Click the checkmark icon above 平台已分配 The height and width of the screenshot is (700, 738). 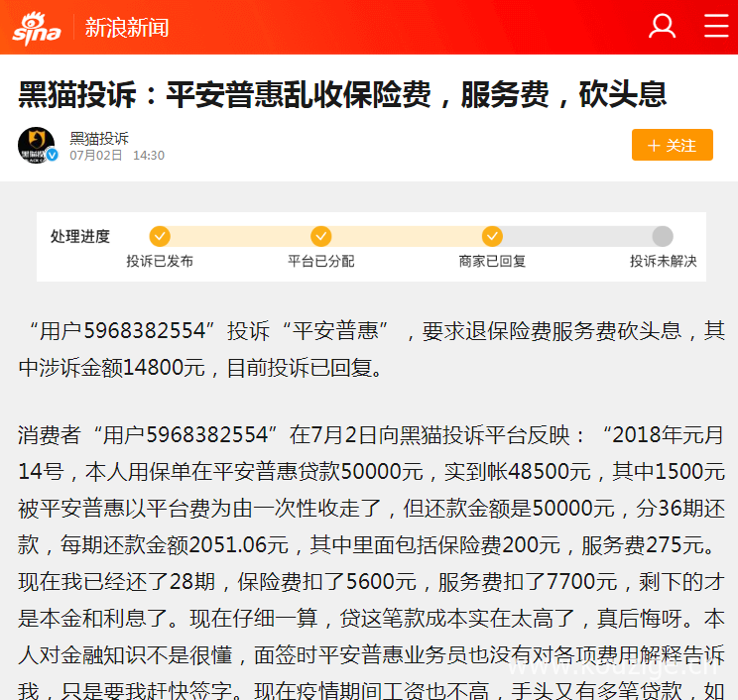tap(320, 236)
